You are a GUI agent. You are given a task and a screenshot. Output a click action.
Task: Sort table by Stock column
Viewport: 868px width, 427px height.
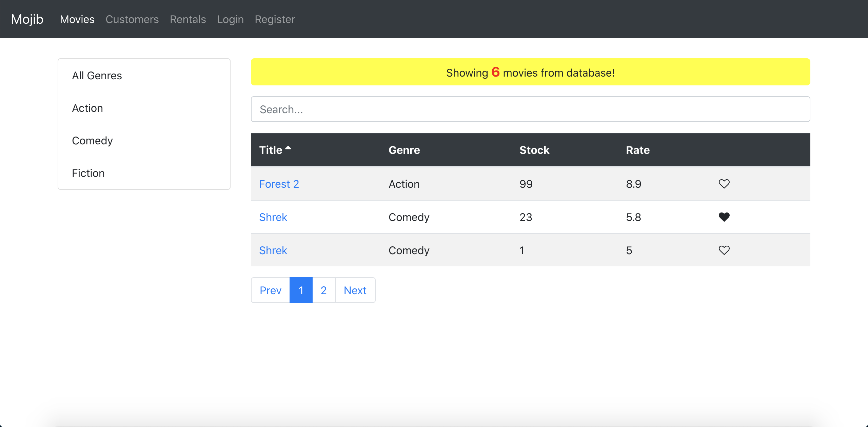coord(534,150)
